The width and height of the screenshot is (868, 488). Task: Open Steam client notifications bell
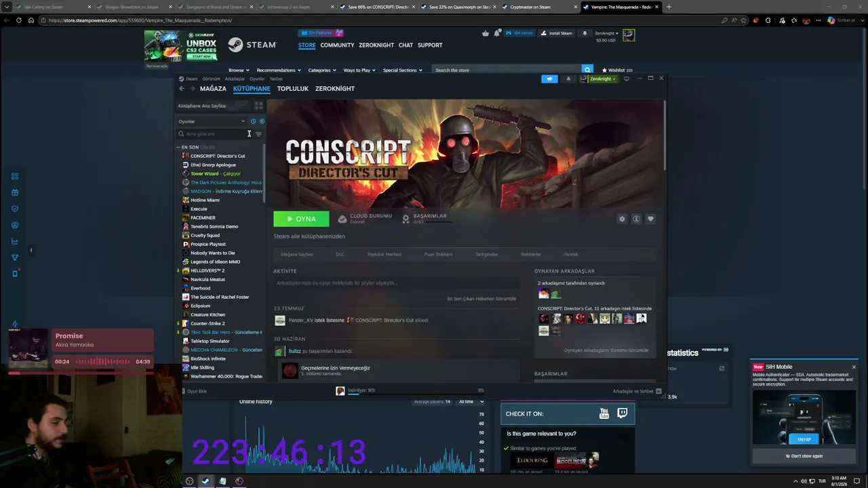568,79
